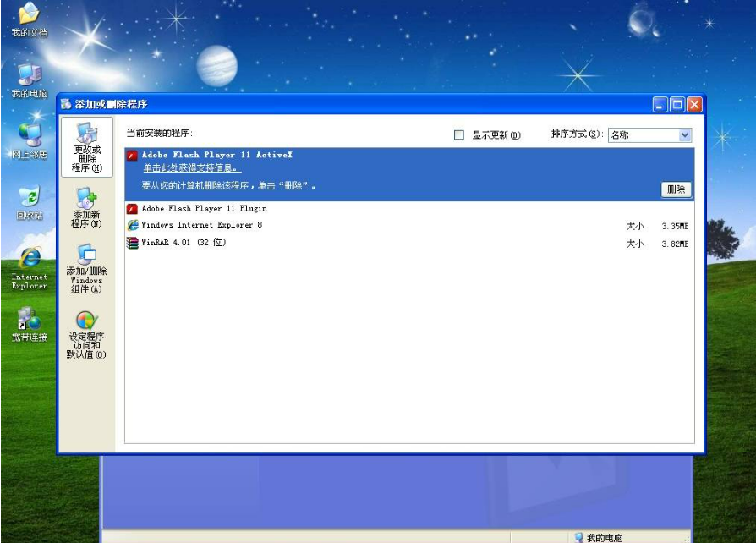Click the 删除 button
The image size is (756, 543).
[676, 189]
